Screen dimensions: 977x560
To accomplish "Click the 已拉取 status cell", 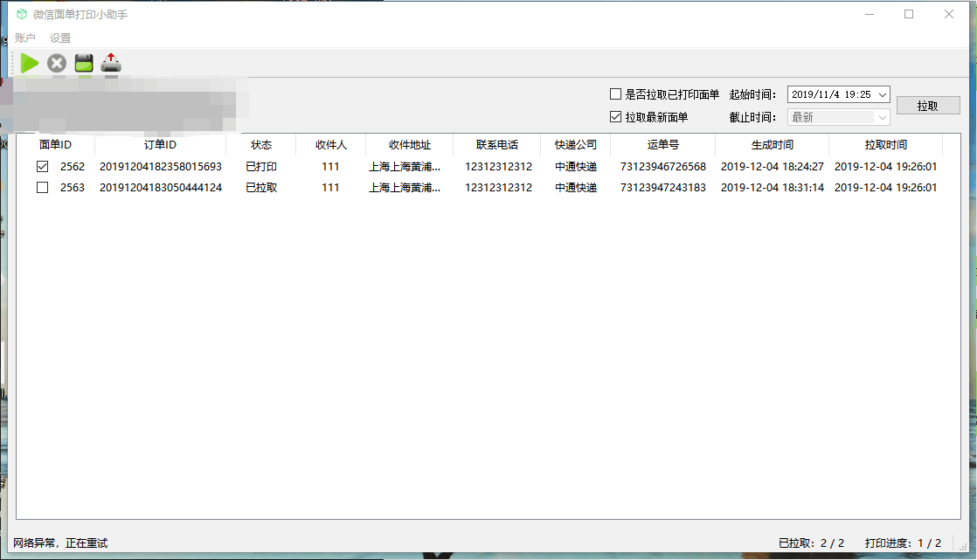I will click(x=261, y=188).
